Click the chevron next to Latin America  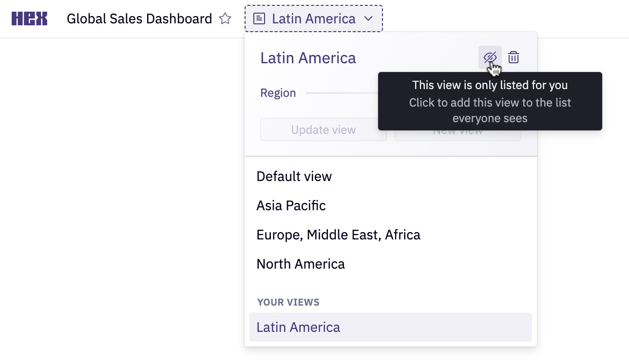click(x=369, y=18)
